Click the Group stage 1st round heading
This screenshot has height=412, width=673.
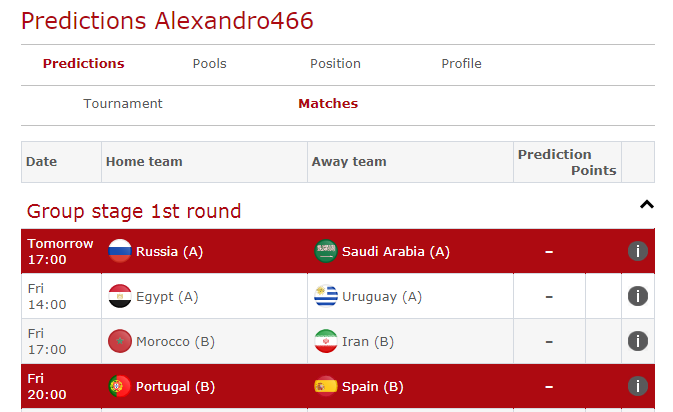[x=134, y=212]
